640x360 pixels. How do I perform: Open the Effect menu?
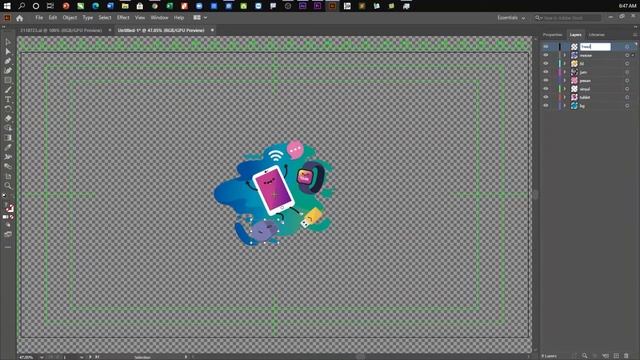(123, 18)
